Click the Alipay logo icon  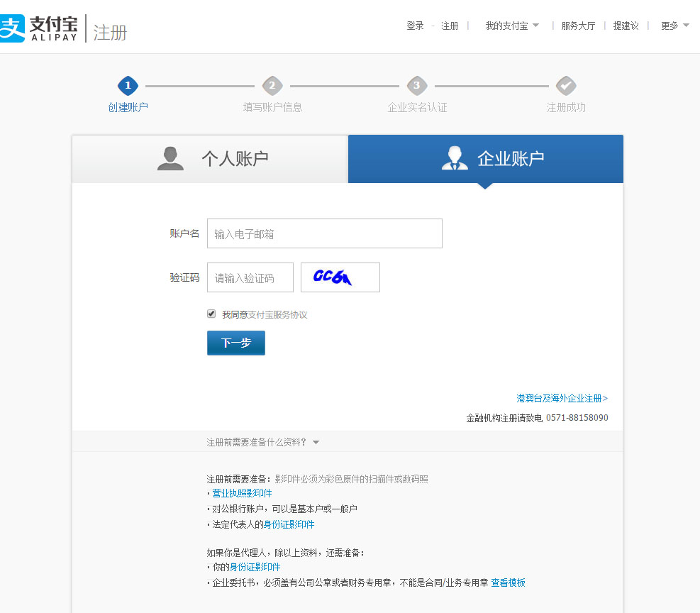point(13,28)
